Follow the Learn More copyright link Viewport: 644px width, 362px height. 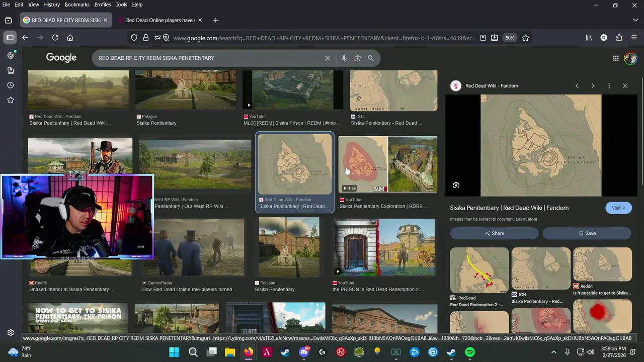tap(526, 219)
